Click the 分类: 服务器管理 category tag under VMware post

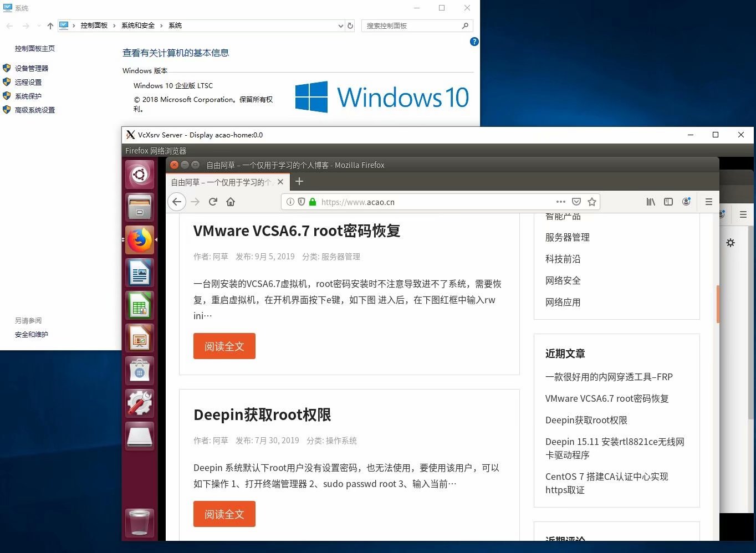pyautogui.click(x=331, y=257)
